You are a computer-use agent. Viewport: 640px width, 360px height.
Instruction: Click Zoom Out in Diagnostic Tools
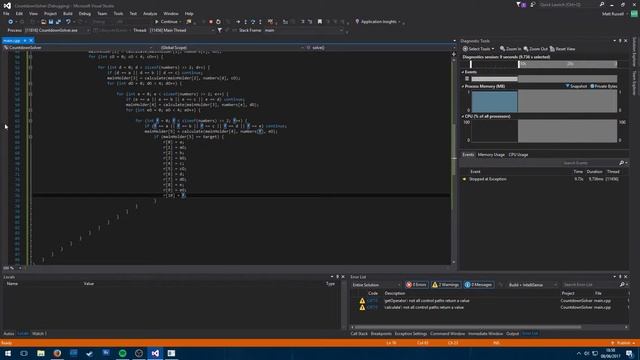pyautogui.click(x=535, y=49)
